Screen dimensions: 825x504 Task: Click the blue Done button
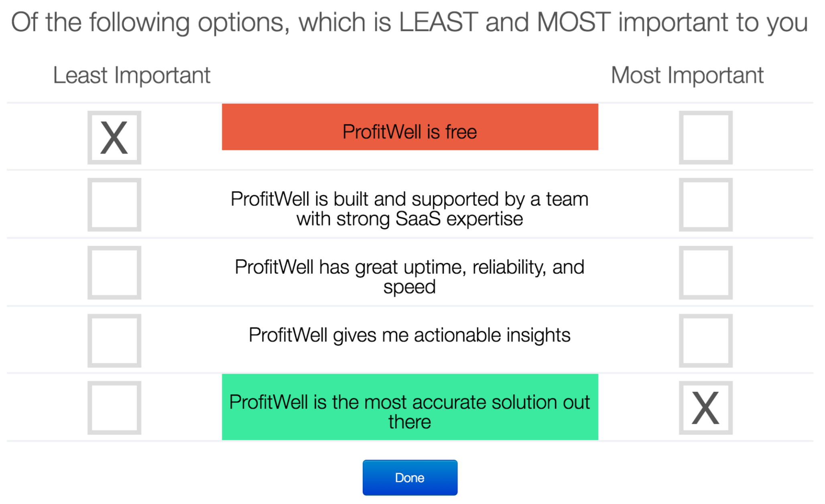[x=410, y=478]
